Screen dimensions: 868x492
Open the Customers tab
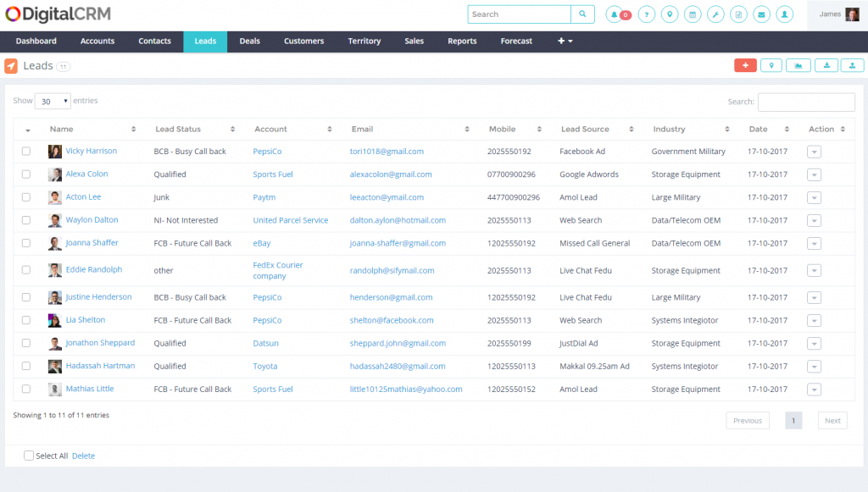click(304, 41)
